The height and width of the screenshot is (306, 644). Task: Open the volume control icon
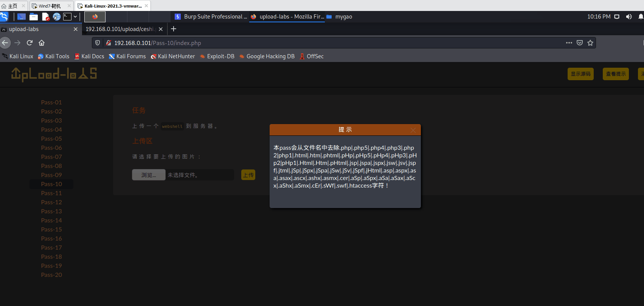point(629,17)
